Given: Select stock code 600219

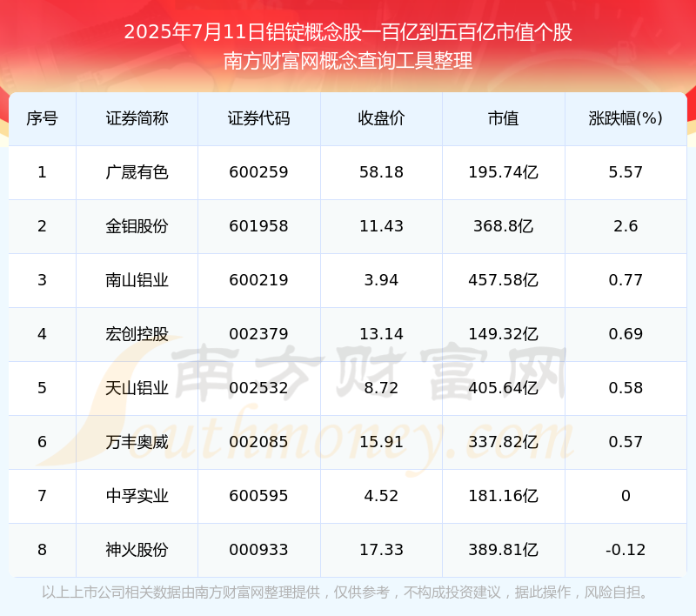Looking at the screenshot, I should tap(258, 280).
